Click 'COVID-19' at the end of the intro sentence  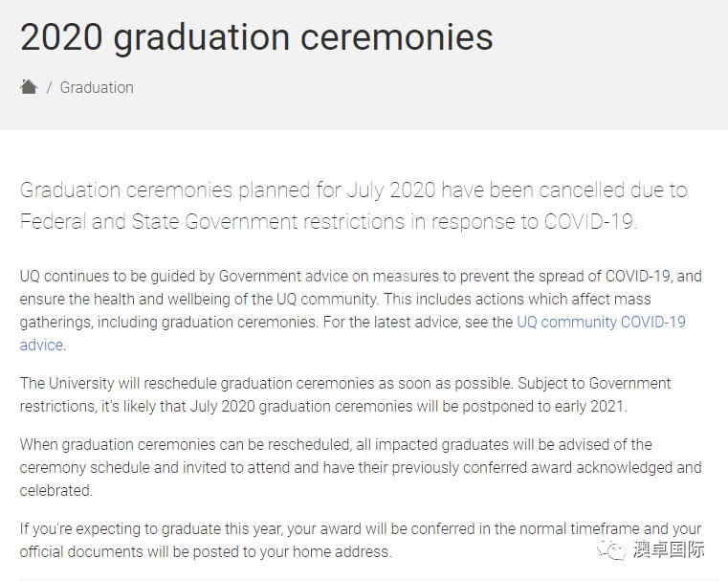pyautogui.click(x=588, y=221)
